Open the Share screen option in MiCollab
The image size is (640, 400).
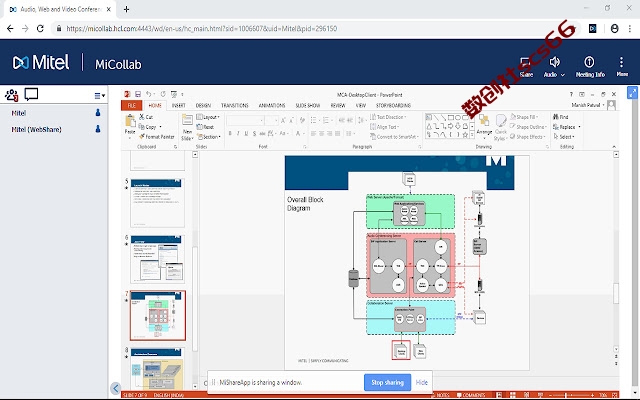[x=526, y=67]
